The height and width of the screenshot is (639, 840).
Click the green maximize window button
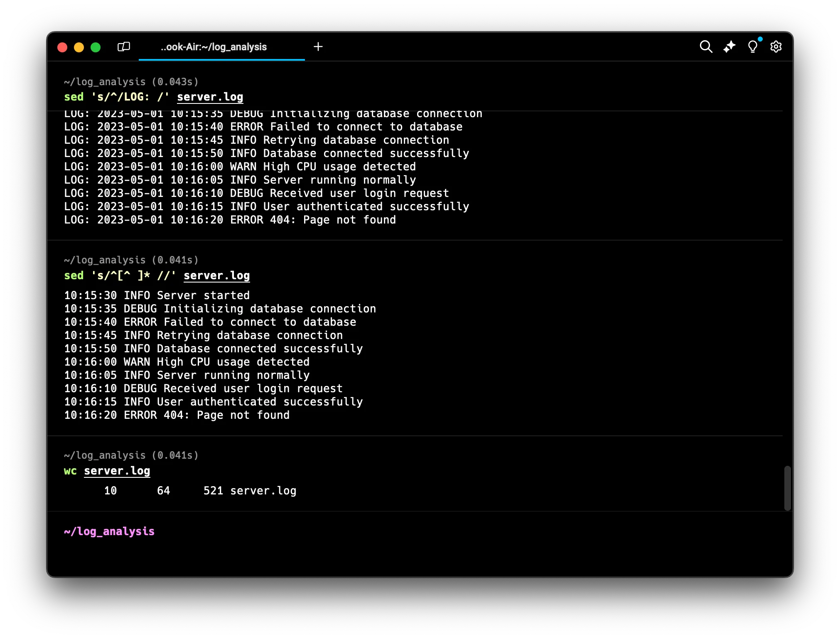coord(96,47)
